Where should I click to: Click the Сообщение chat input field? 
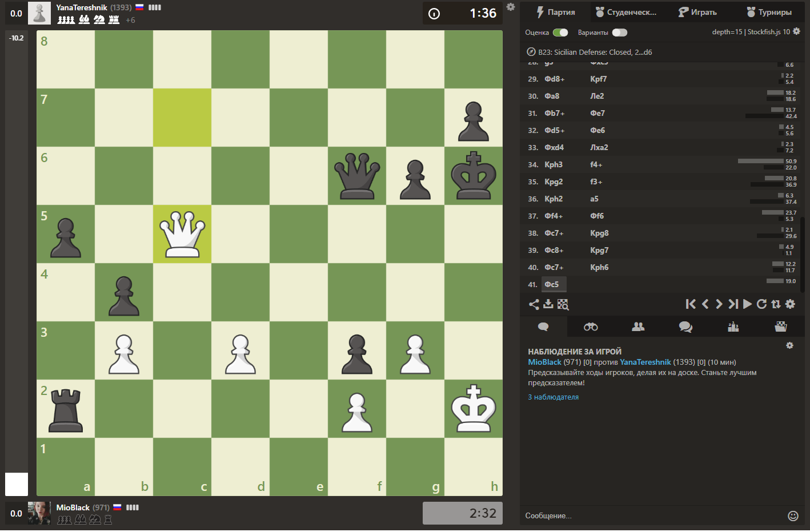628,515
